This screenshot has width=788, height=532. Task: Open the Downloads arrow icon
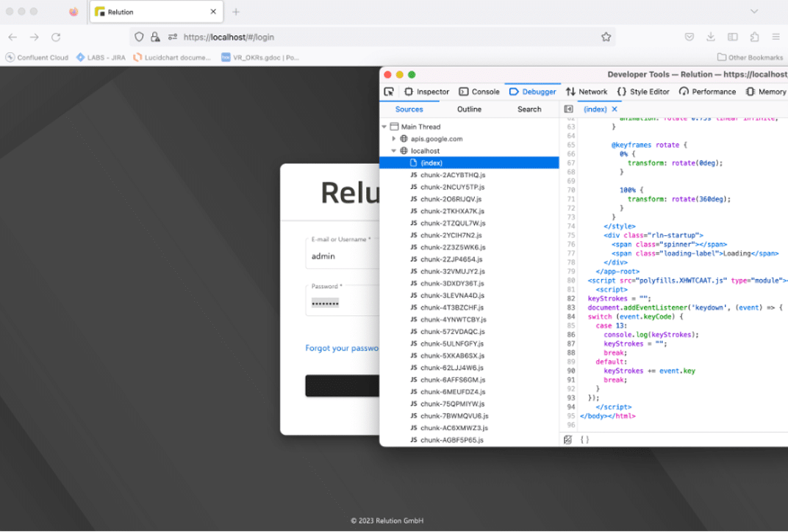click(x=711, y=37)
